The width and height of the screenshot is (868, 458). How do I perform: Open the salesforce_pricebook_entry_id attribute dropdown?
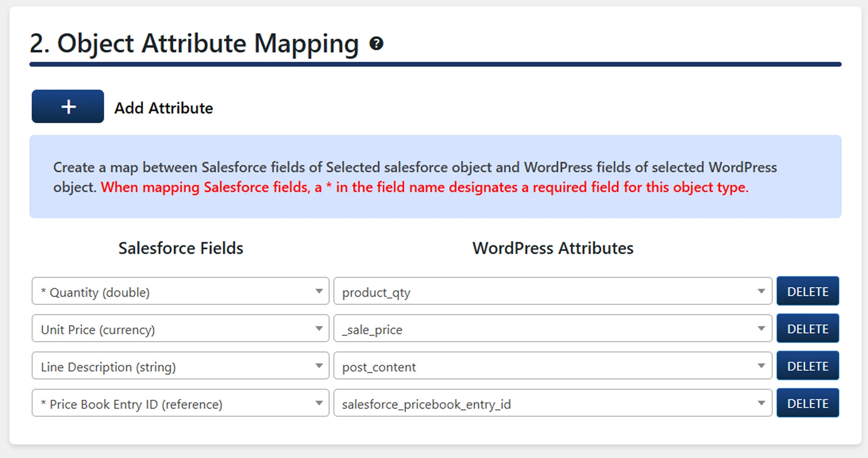pyautogui.click(x=553, y=403)
